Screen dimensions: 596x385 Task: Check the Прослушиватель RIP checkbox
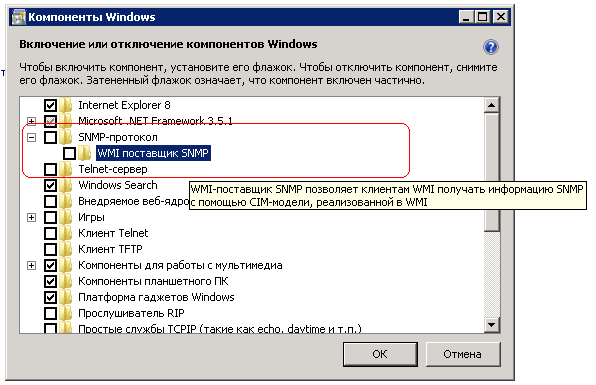coord(51,313)
